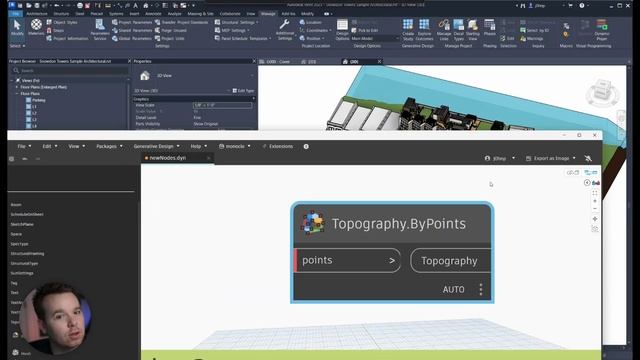Click the Topography.ByPoints node icon
The width and height of the screenshot is (640, 360).
click(x=313, y=223)
